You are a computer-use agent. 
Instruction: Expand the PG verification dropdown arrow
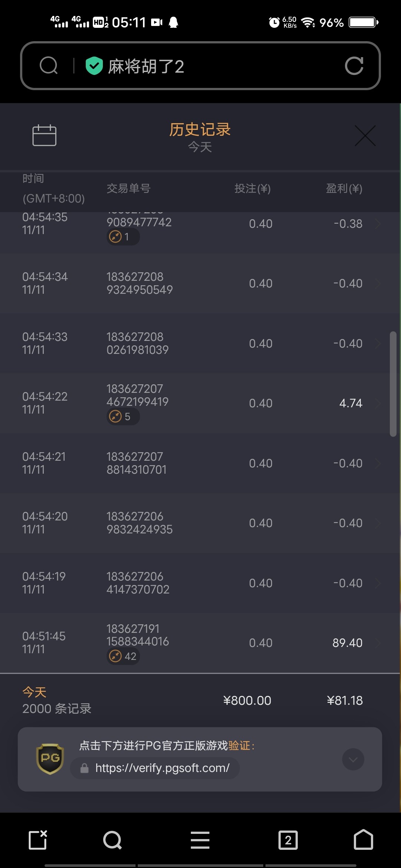[x=353, y=759]
